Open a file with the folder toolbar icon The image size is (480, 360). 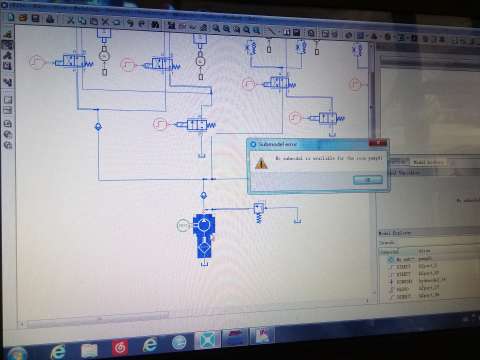pyautogui.click(x=23, y=18)
